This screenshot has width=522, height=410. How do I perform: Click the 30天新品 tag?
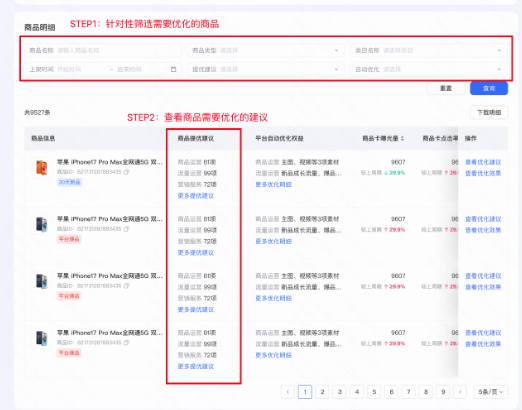pyautogui.click(x=69, y=182)
